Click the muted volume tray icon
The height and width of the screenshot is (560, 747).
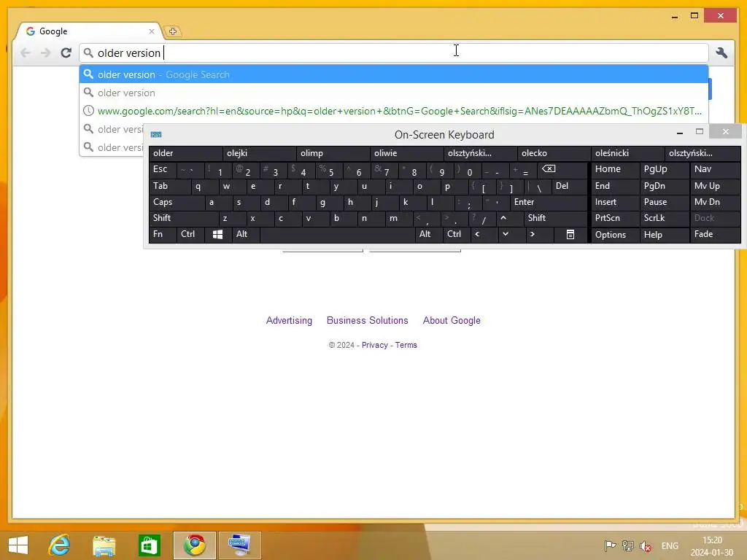(646, 545)
